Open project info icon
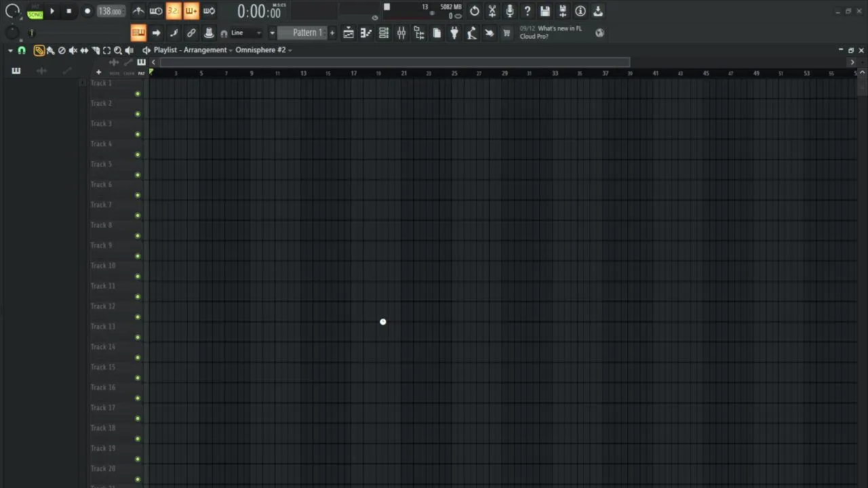This screenshot has width=868, height=488. tap(580, 11)
